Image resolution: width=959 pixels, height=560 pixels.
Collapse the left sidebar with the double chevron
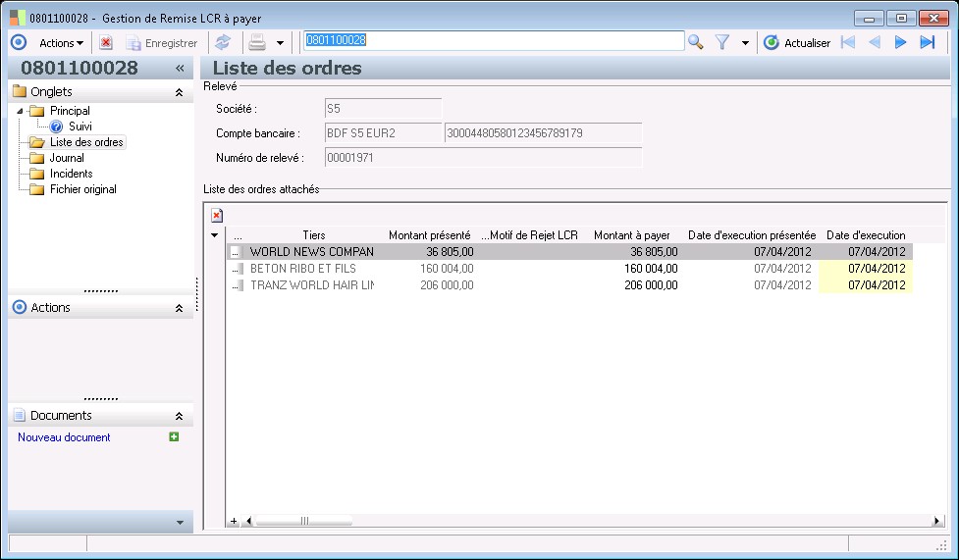coord(180,69)
